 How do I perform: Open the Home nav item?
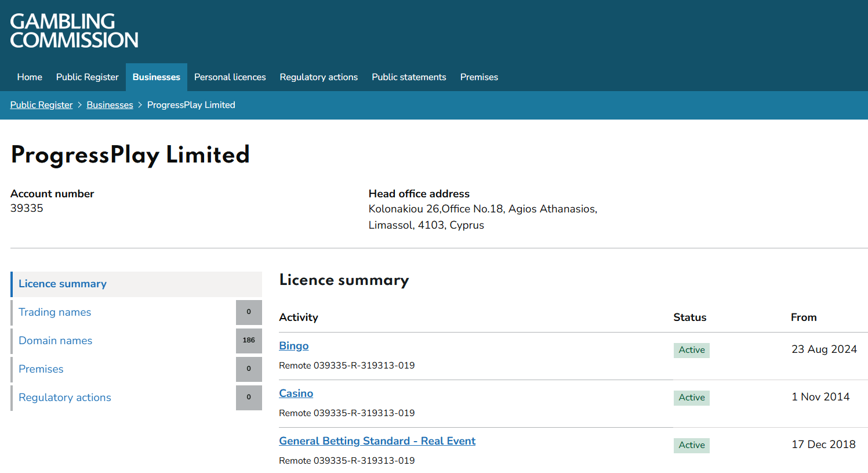tap(30, 77)
